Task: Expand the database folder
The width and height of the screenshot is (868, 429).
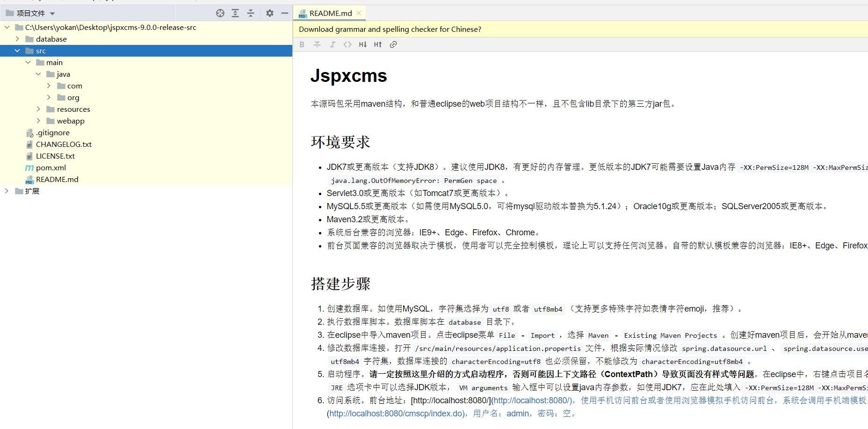Action: [17, 39]
